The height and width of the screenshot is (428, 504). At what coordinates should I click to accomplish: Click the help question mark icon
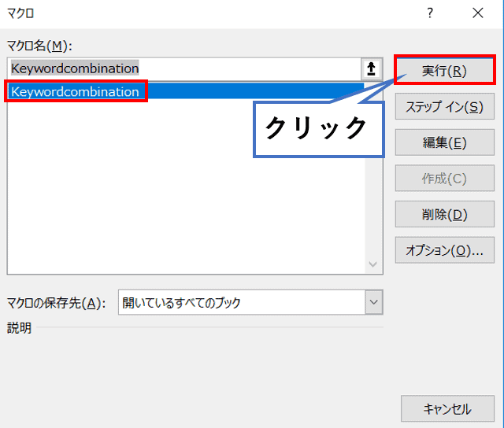click(430, 13)
